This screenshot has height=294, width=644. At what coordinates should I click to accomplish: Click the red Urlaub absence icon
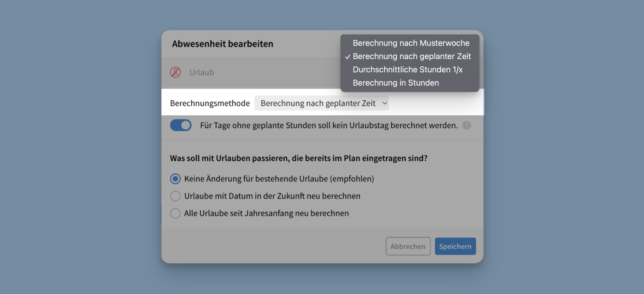[175, 72]
